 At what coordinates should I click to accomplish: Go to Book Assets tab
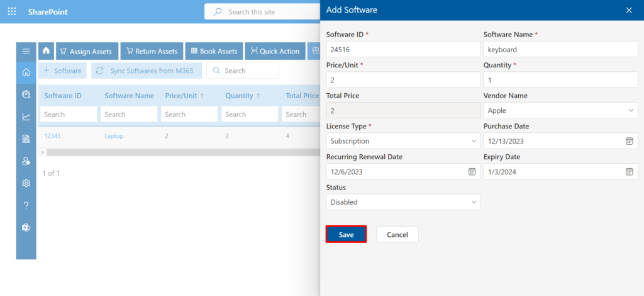214,52
